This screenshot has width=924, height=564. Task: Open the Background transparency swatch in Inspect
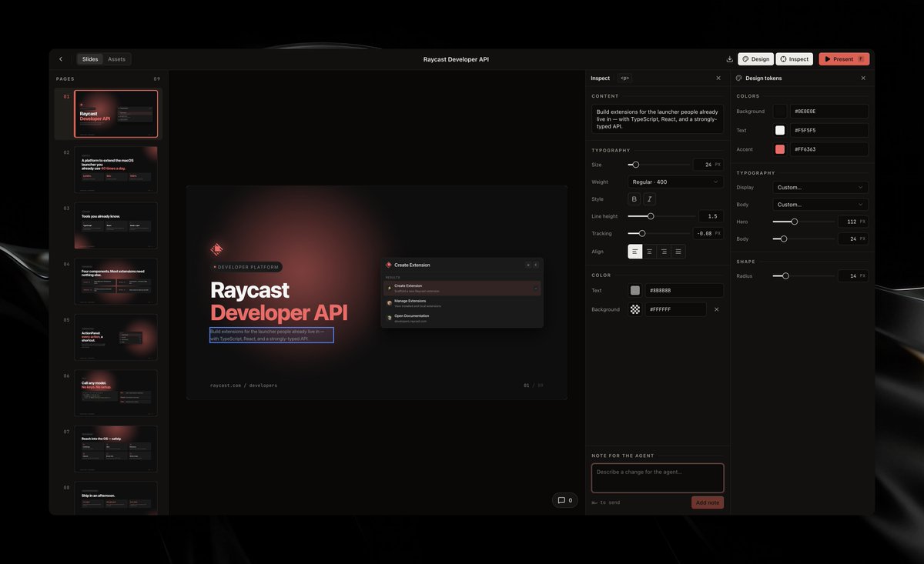point(635,309)
